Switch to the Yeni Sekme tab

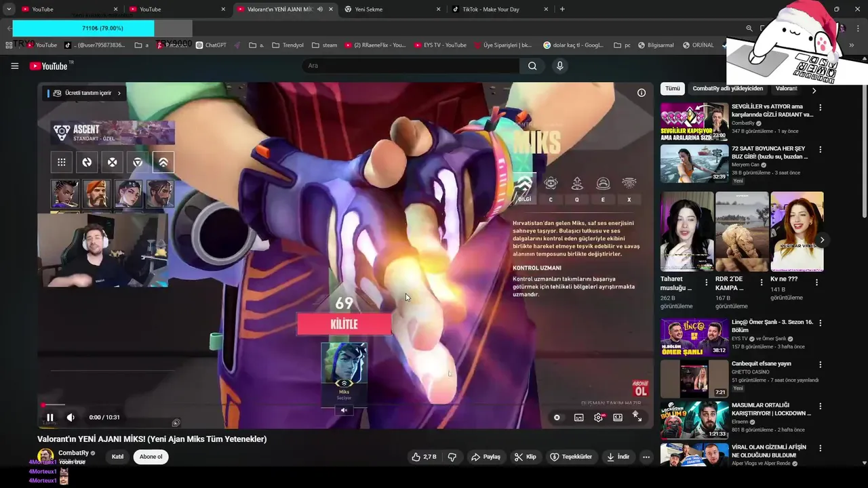click(x=393, y=9)
